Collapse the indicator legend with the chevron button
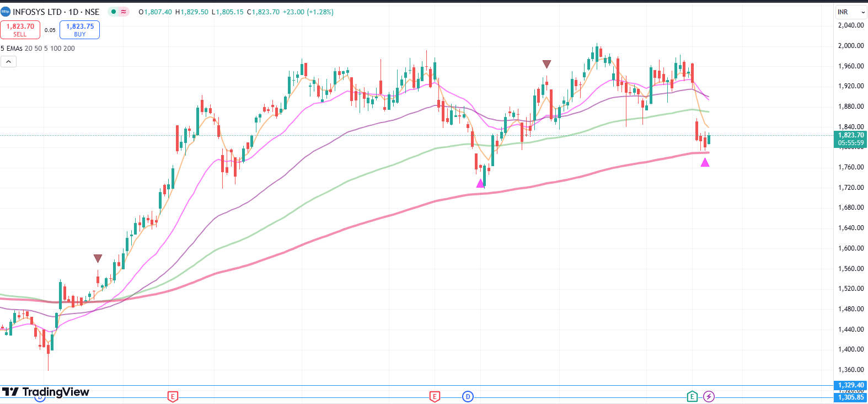Viewport: 868px width, 404px height. pyautogui.click(x=8, y=62)
